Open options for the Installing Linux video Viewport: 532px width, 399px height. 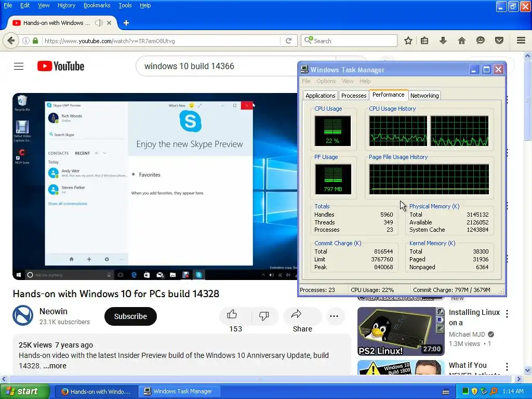[x=507, y=313]
